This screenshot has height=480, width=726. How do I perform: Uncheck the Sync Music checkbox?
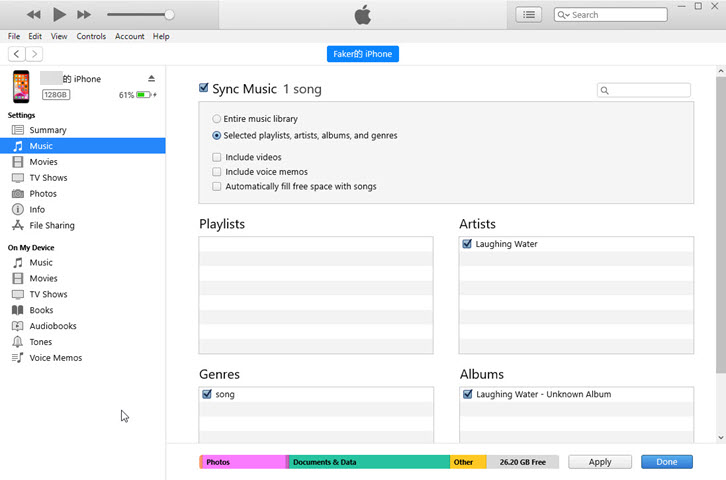pos(204,88)
